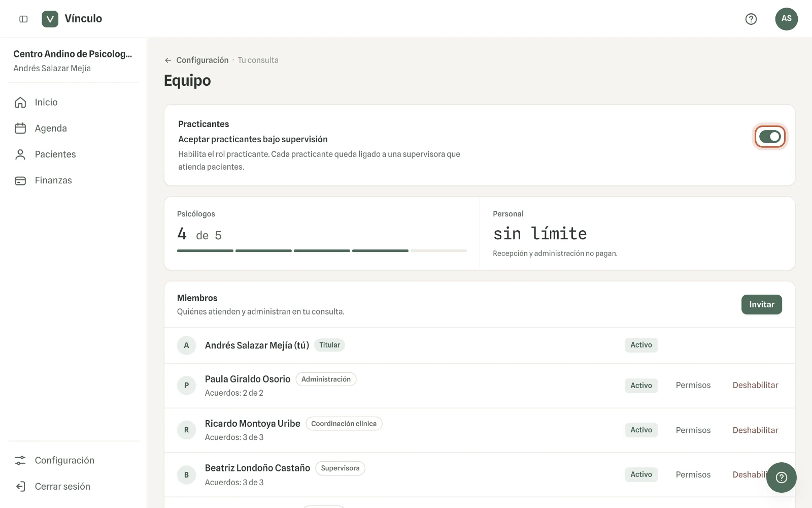The image size is (812, 508).
Task: Click Configuración in sidebar bottom
Action: [x=64, y=460]
